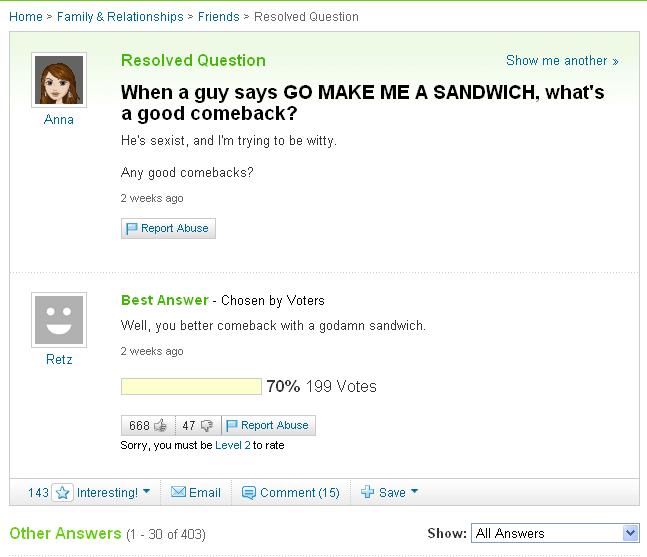Click flag icon under Anna's question
The height and width of the screenshot is (557, 647).
pyautogui.click(x=130, y=228)
